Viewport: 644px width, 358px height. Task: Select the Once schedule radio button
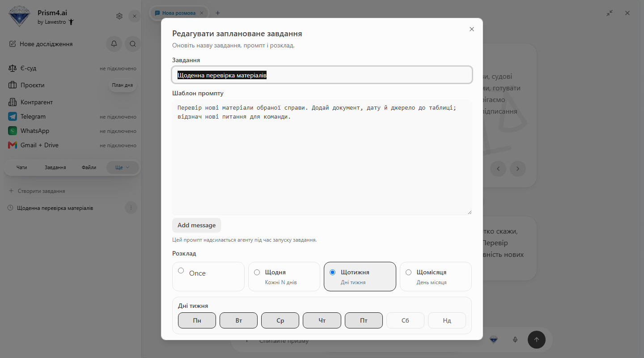point(181,270)
